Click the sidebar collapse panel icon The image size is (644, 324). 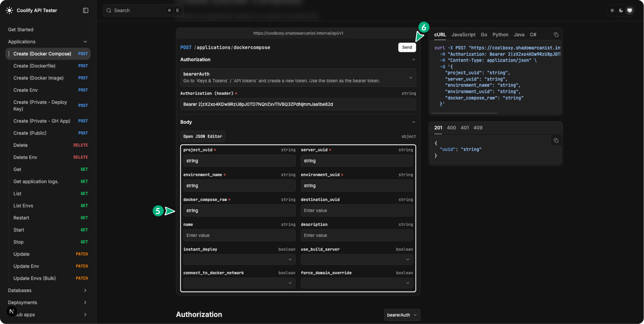coord(86,10)
